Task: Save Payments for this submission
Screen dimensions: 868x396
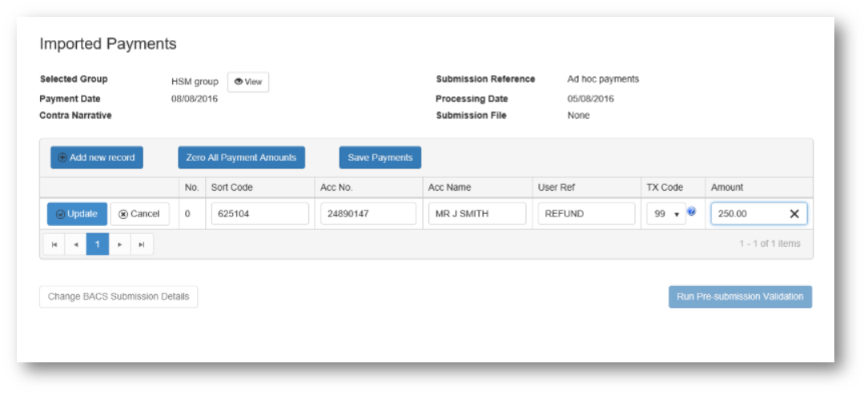Action: [x=380, y=158]
